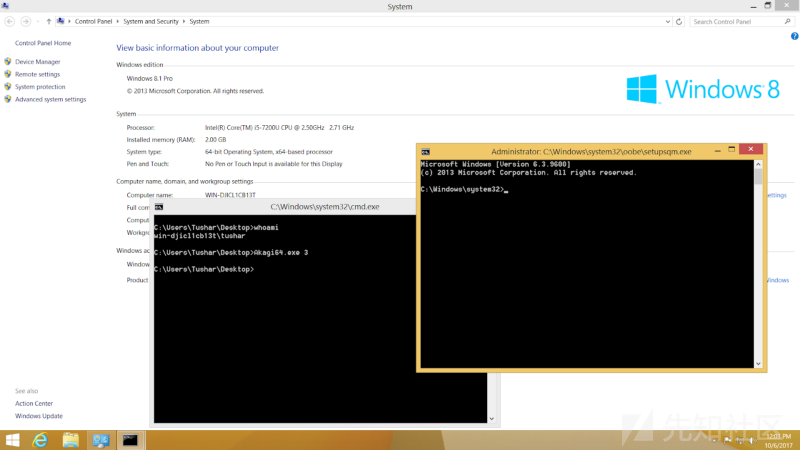Expand chevron after System and Security breadcrumb

[184, 21]
